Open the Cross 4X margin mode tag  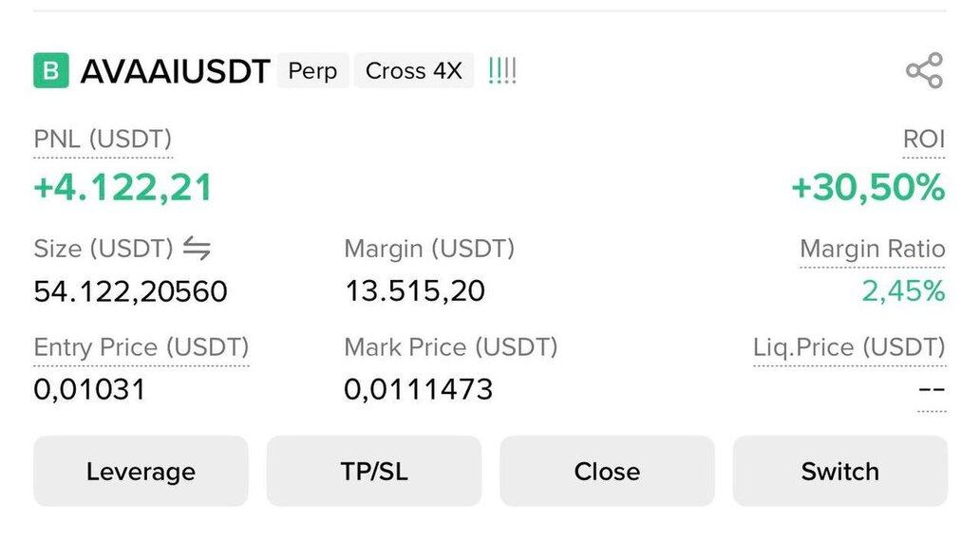pyautogui.click(x=414, y=71)
